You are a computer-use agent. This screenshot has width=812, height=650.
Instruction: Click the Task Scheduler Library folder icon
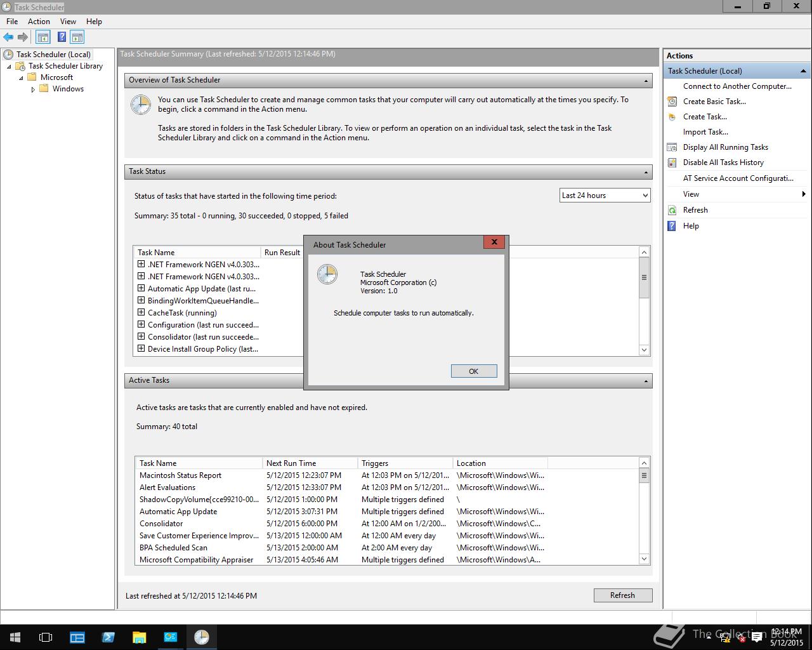[20, 66]
